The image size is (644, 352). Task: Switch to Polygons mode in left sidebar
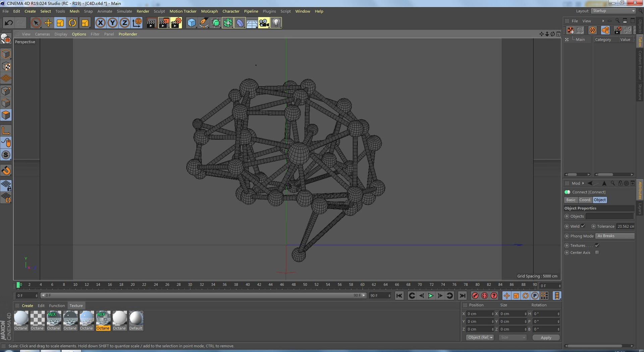click(6, 115)
